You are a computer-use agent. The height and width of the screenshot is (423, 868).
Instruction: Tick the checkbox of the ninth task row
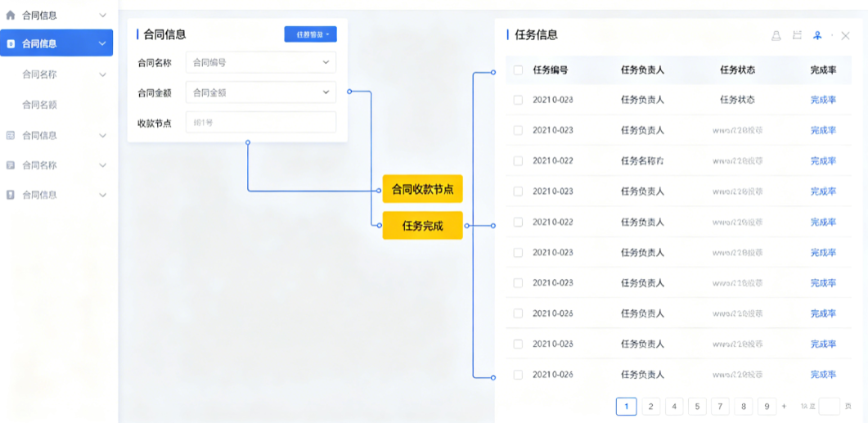(518, 344)
